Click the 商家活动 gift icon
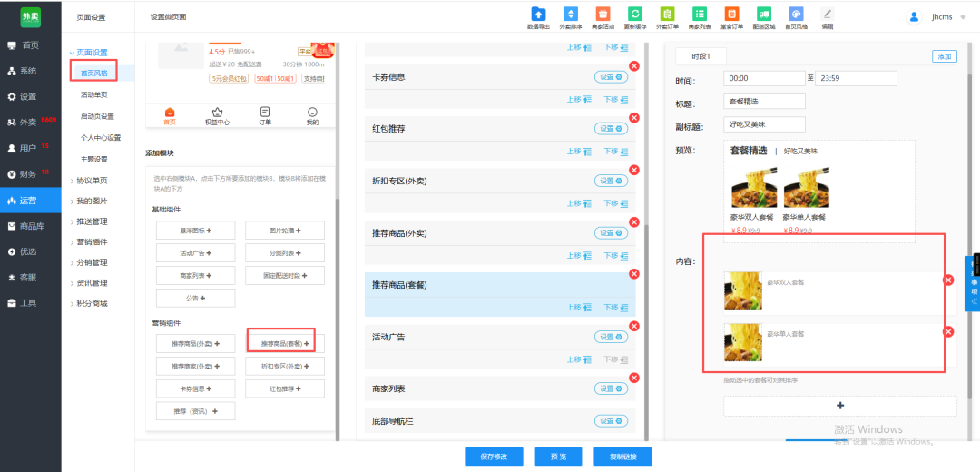Screen dimensions: 980x472 [x=603, y=15]
